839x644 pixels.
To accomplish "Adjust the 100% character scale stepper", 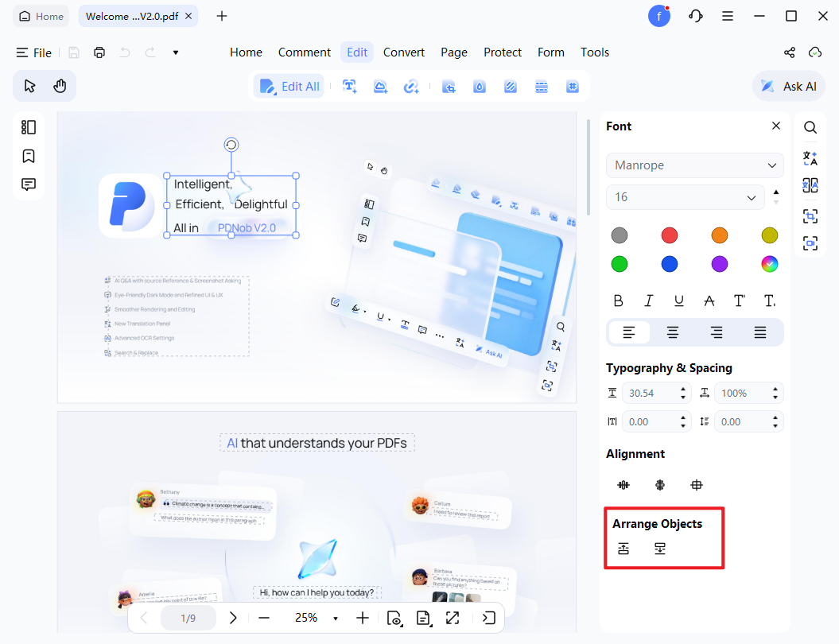I will click(x=775, y=393).
